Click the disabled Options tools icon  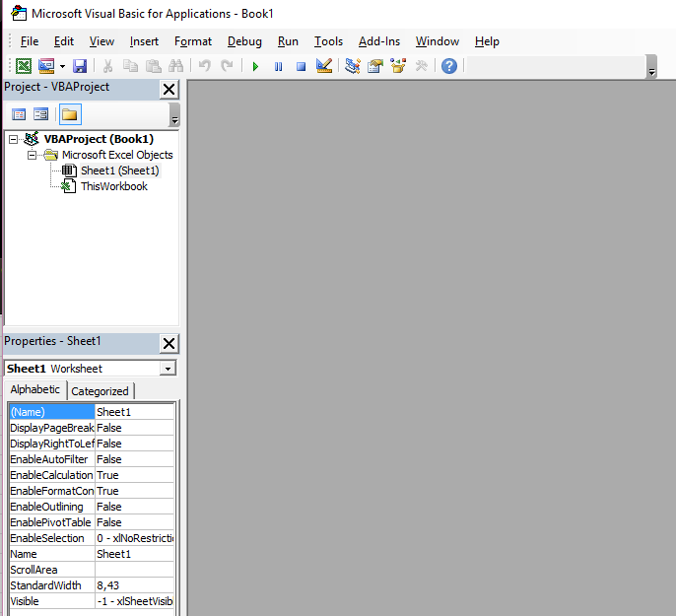pyautogui.click(x=421, y=66)
